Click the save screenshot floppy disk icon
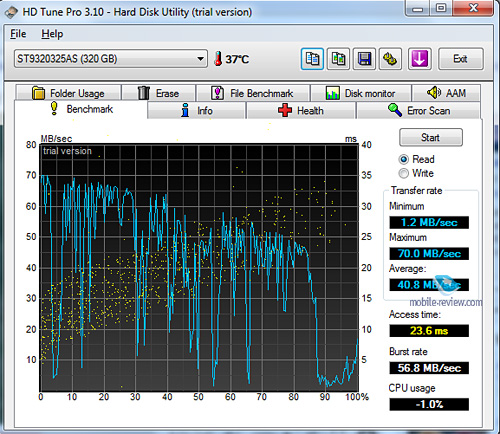The height and width of the screenshot is (434, 500). click(x=364, y=59)
